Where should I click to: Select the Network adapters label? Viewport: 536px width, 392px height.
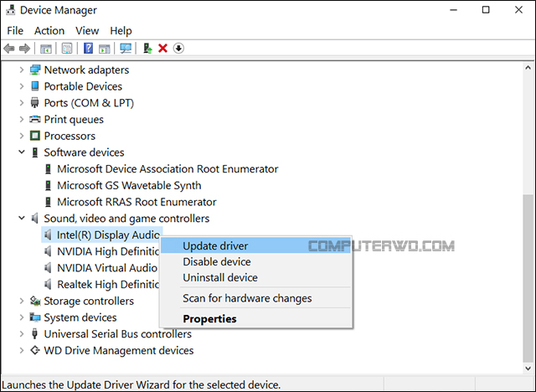pyautogui.click(x=86, y=70)
